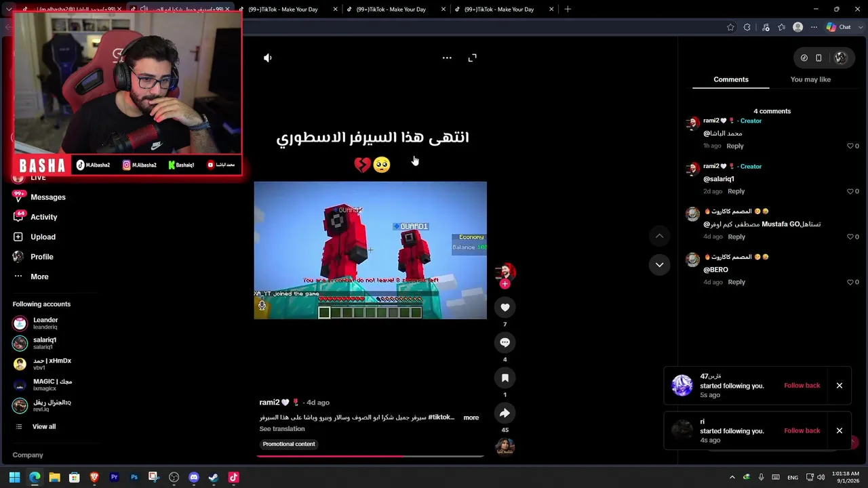Viewport: 868px width, 488px height.
Task: Open Steam from the taskbar
Action: [214, 477]
